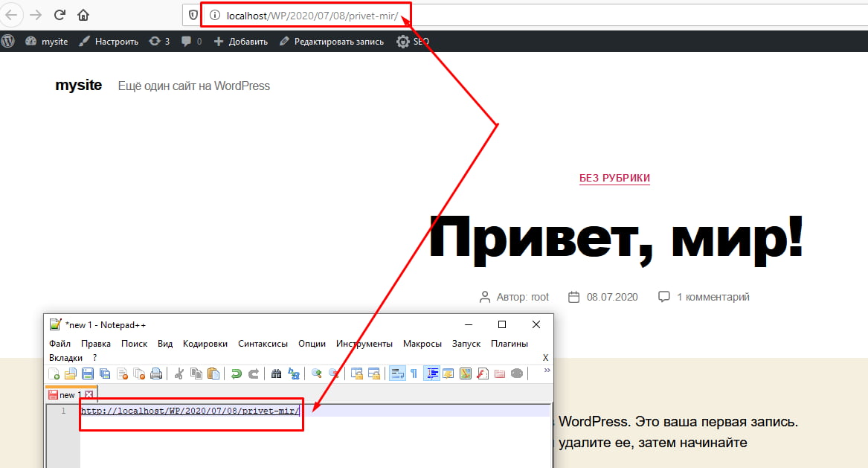Click the Save icon in Notepad++
Screen dimensions: 868x468
click(86, 374)
